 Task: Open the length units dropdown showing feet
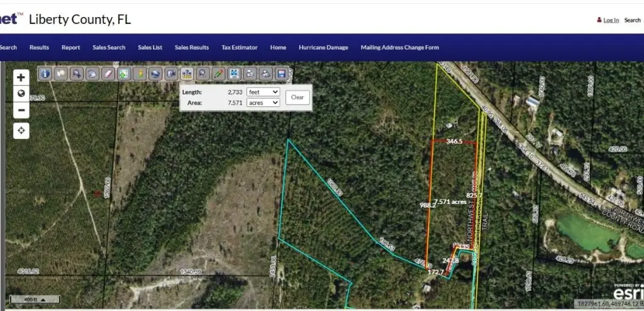click(263, 92)
